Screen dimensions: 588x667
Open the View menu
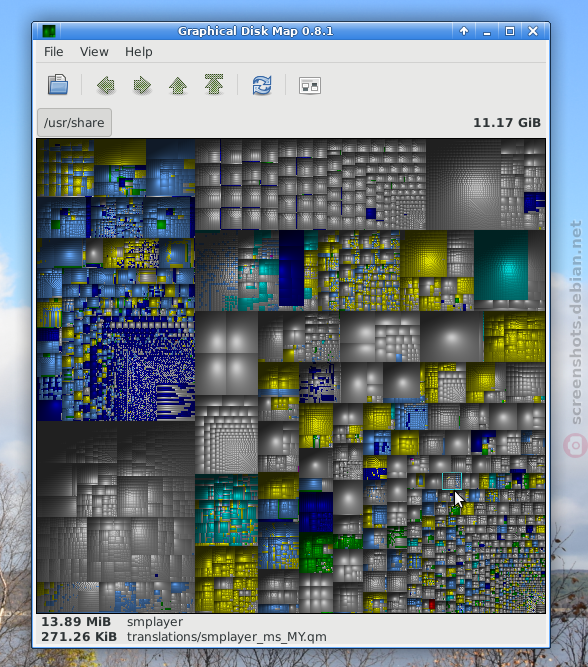pyautogui.click(x=94, y=52)
